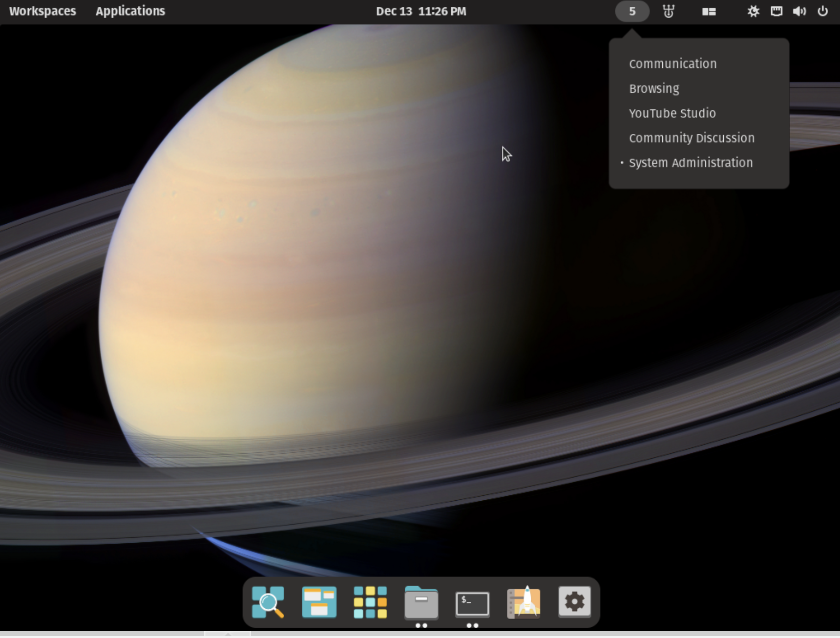Click the trident indicator in the top panel

(669, 11)
